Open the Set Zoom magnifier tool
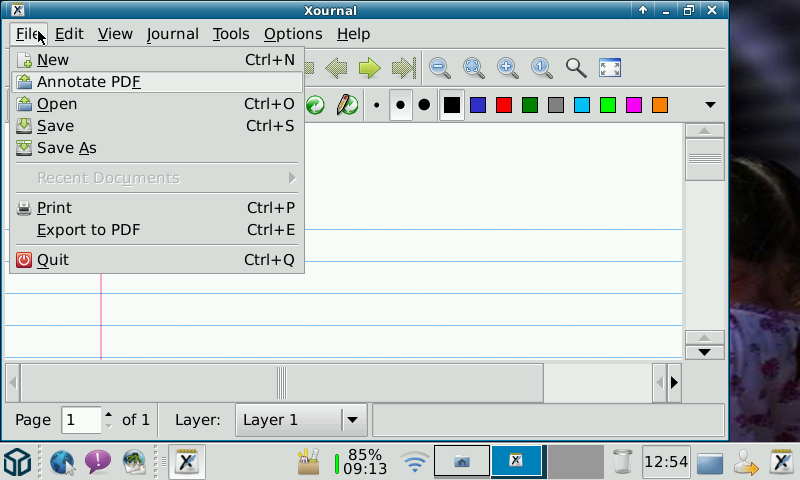Image resolution: width=800 pixels, height=480 pixels. click(x=576, y=68)
